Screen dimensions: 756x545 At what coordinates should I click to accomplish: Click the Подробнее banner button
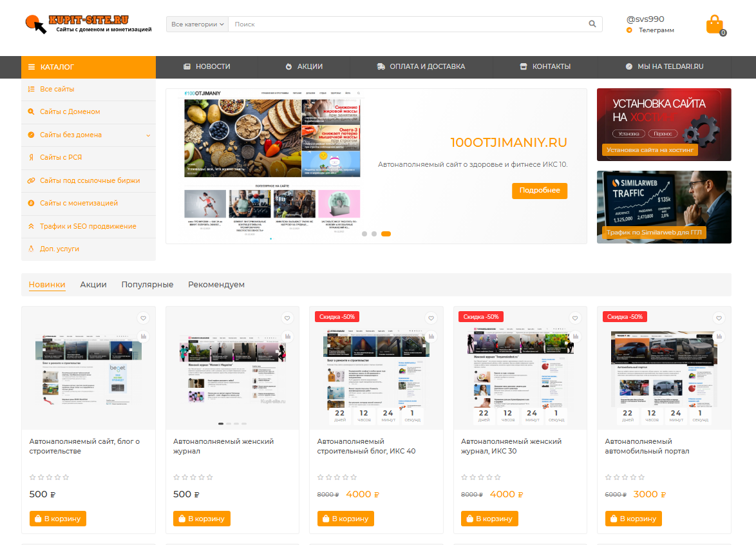click(539, 191)
